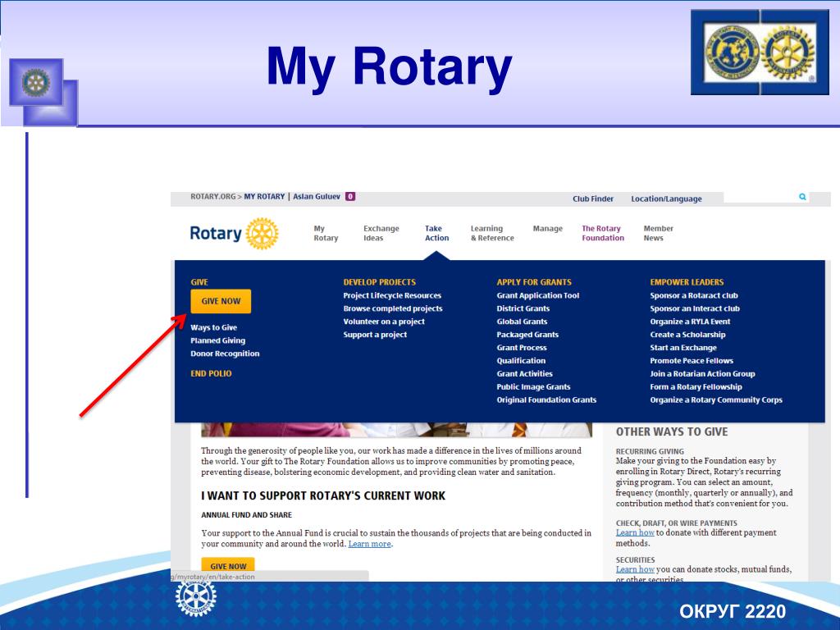Viewport: 840px width, 630px height.
Task: Open the notification badge showing 0
Action: point(350,197)
